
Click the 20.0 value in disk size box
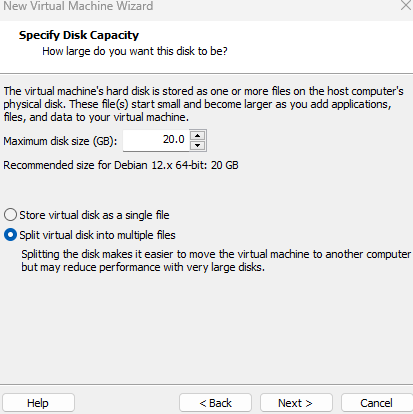[174, 139]
